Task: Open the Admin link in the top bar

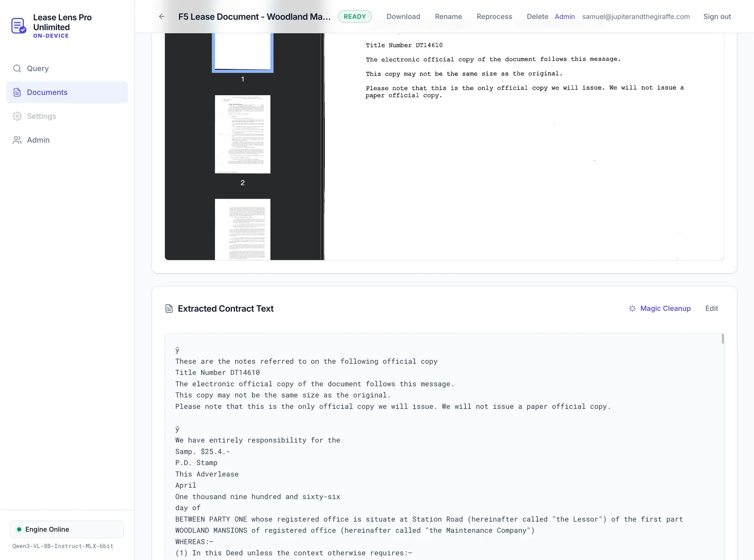Action: [x=565, y=17]
